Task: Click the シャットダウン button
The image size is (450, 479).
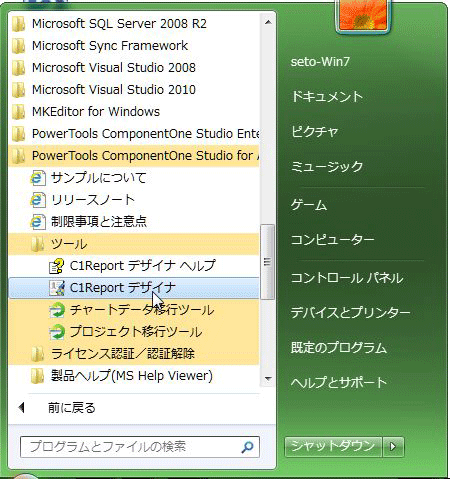Action: [x=333, y=446]
